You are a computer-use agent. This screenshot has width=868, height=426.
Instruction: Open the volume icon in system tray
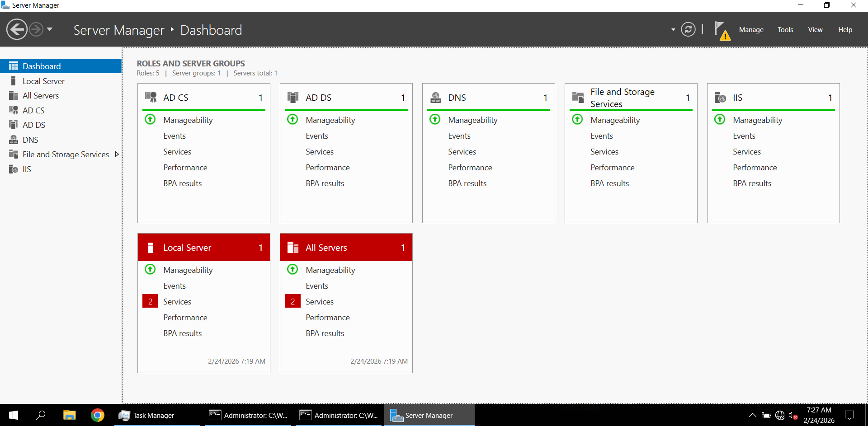pos(794,416)
